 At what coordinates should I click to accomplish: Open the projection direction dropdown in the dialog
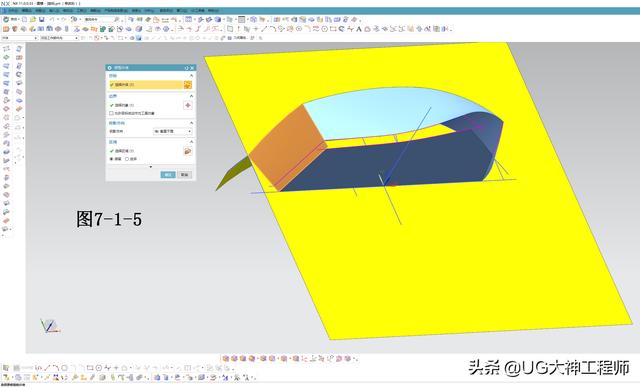click(173, 131)
